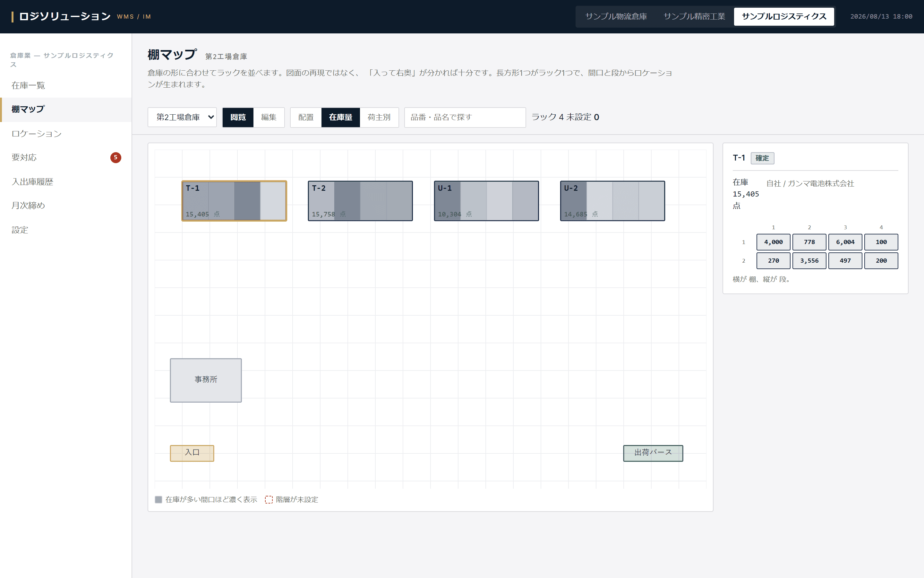Click the 入口 marker on the map

192,453
